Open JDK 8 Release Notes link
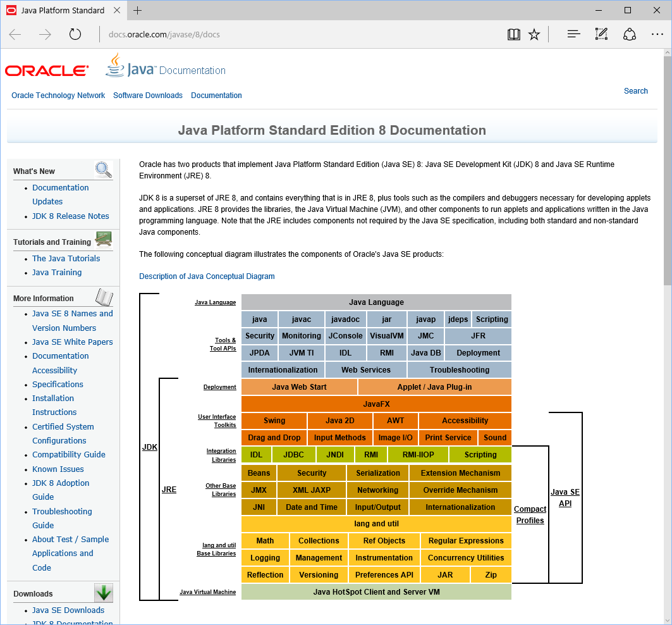672x625 pixels. 71,216
